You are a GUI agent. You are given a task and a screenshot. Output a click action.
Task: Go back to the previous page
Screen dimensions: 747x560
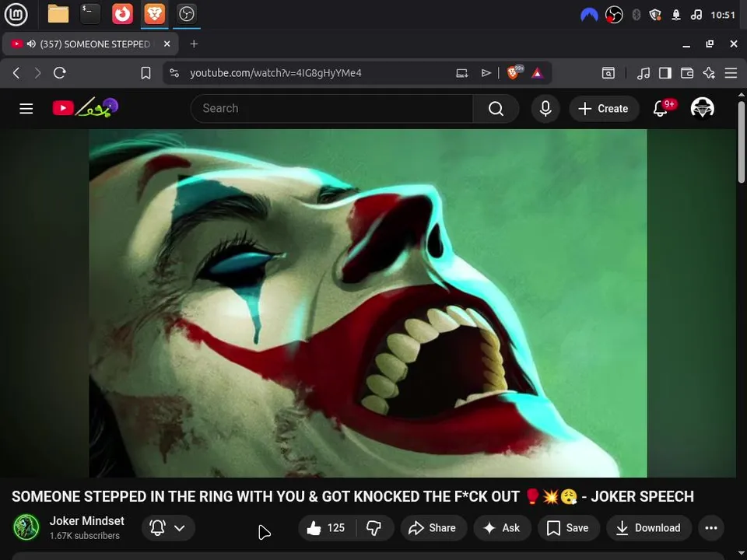16,73
